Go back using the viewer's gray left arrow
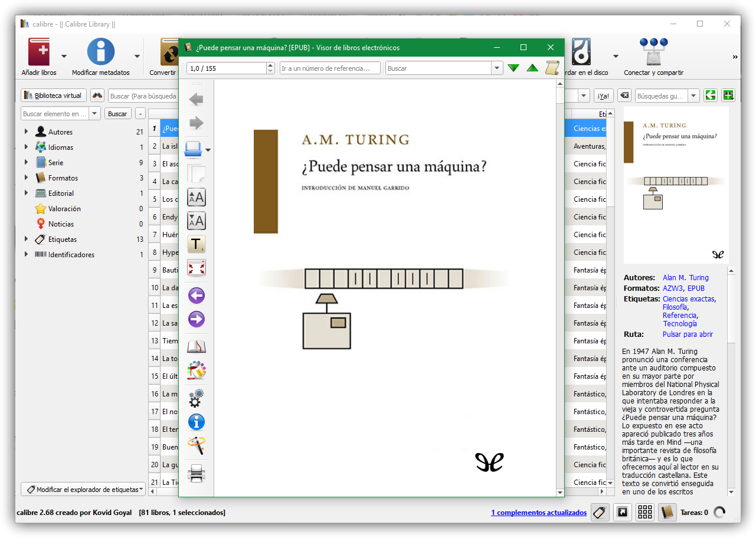756x538 pixels. 196,99
